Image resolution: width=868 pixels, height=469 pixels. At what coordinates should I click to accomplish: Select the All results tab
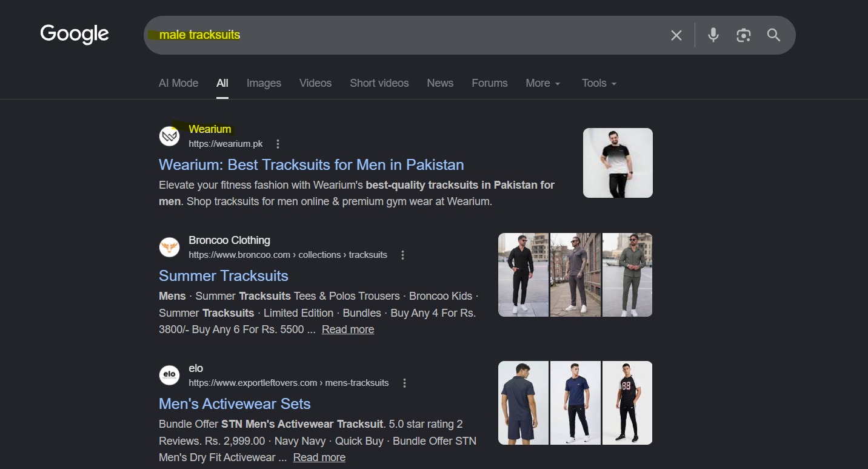point(222,83)
